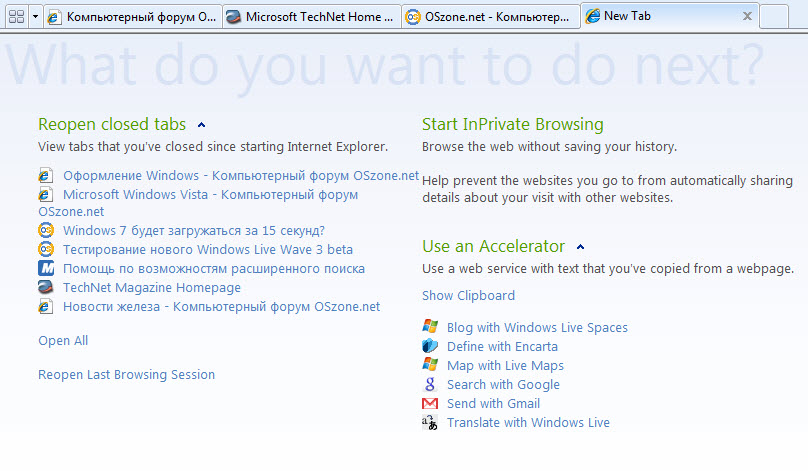Image resolution: width=808 pixels, height=471 pixels.
Task: Click Google icon beside Search accelerator
Action: [x=430, y=384]
